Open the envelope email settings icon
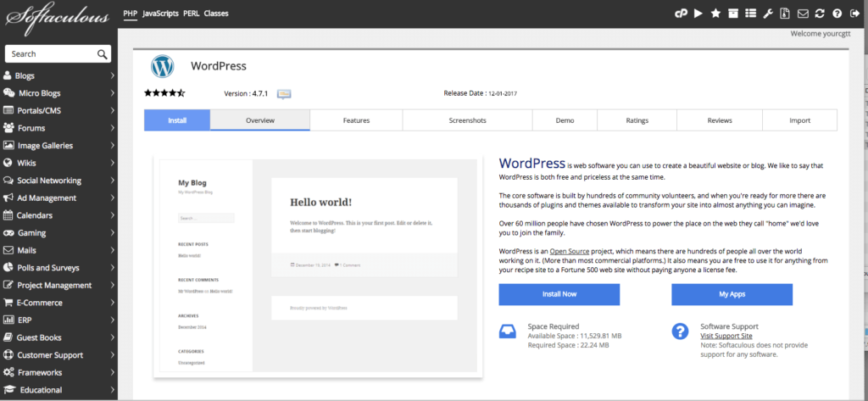The image size is (868, 401). tap(802, 14)
